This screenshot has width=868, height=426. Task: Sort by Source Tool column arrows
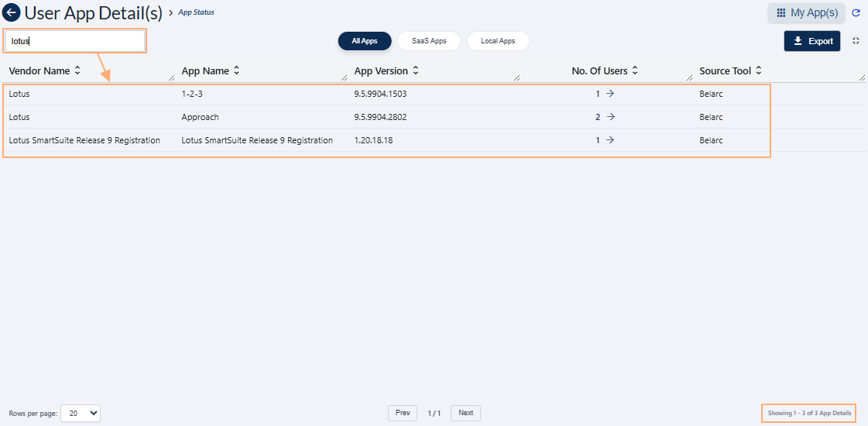759,70
